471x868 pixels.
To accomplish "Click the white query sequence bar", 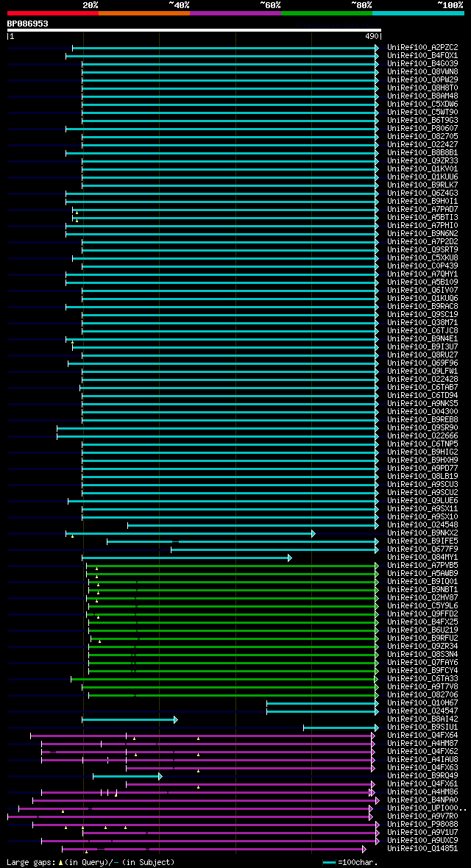I will pyautogui.click(x=194, y=30).
